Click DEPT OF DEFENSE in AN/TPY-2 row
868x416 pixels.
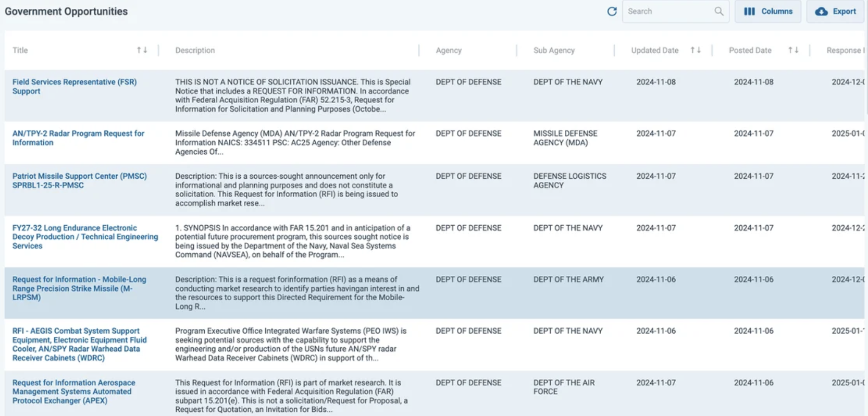[468, 133]
